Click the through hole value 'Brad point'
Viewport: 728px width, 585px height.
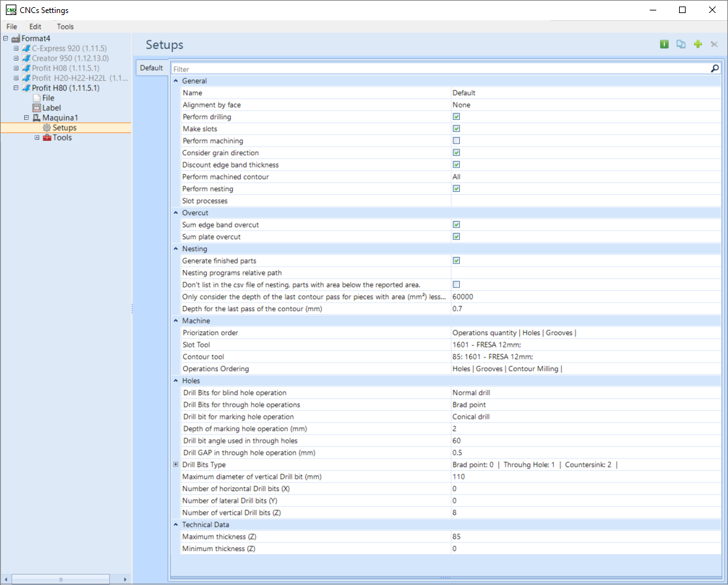470,405
